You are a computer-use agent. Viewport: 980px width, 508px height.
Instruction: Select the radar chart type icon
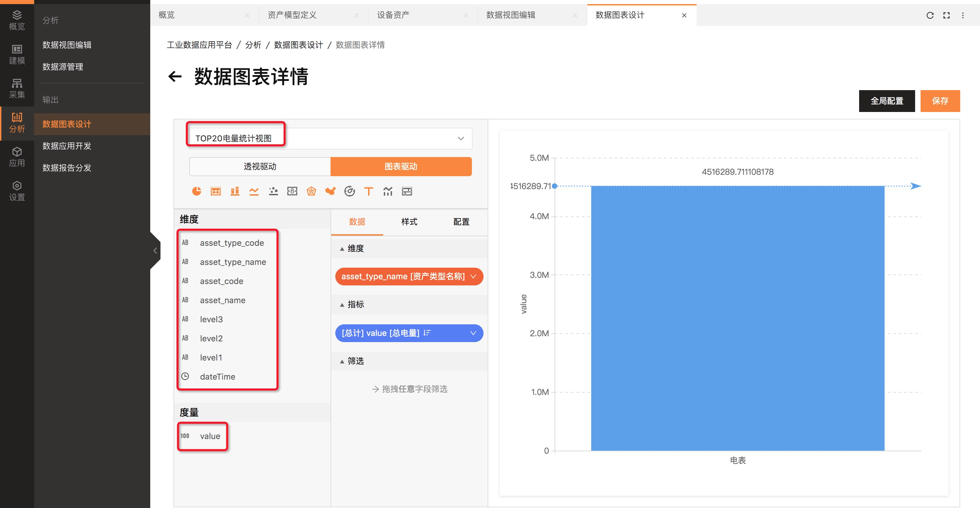311,191
